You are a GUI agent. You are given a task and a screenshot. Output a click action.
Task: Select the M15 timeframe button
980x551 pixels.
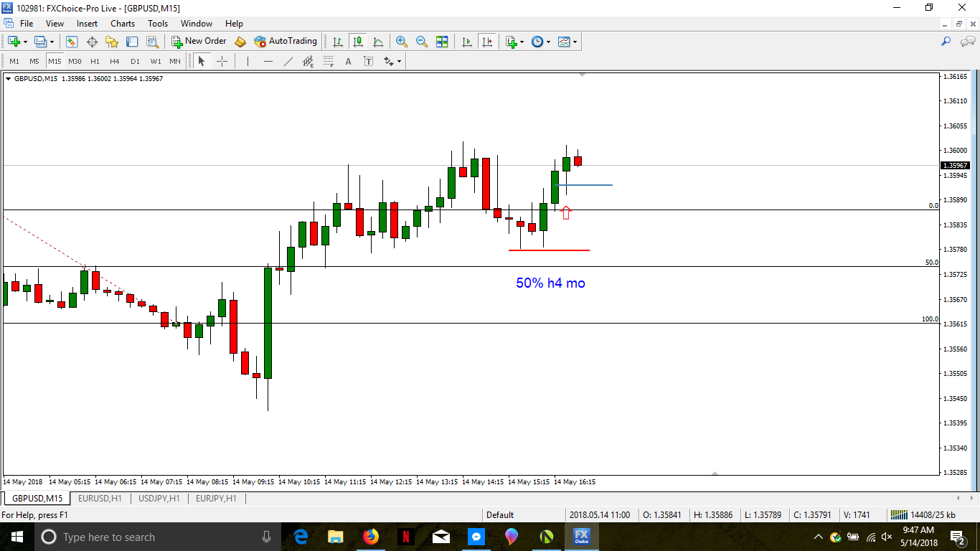tap(55, 62)
